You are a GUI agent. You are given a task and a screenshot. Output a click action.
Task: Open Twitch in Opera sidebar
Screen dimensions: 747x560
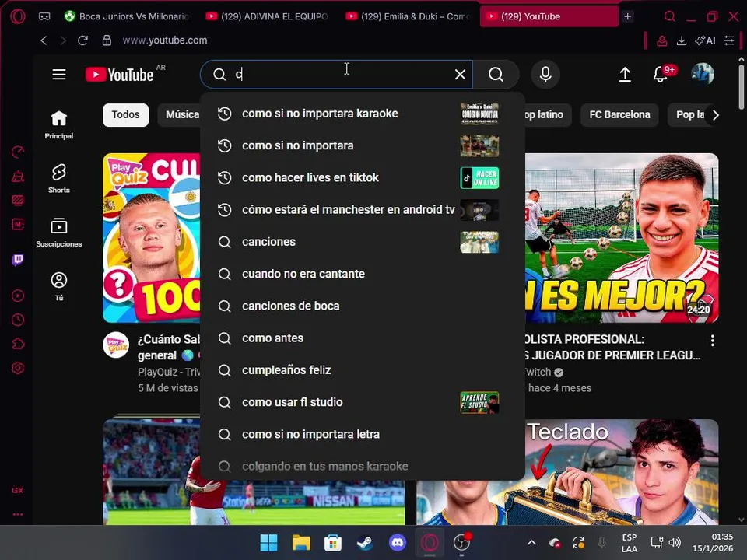18,260
